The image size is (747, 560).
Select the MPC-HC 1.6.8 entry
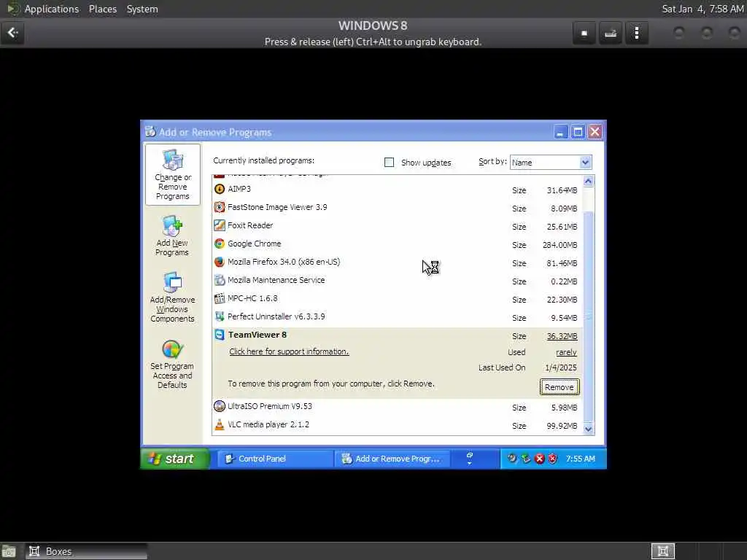252,298
